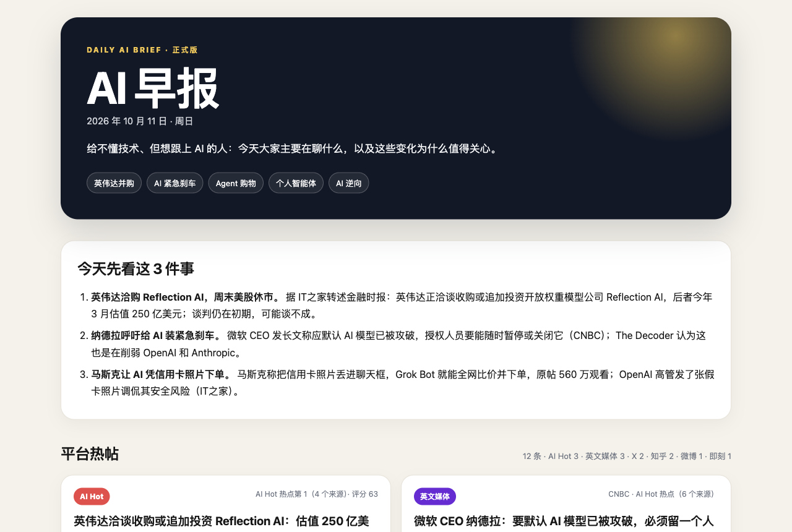The image size is (792, 532).
Task: Select the AI 逆向 tag pill
Action: [x=349, y=183]
